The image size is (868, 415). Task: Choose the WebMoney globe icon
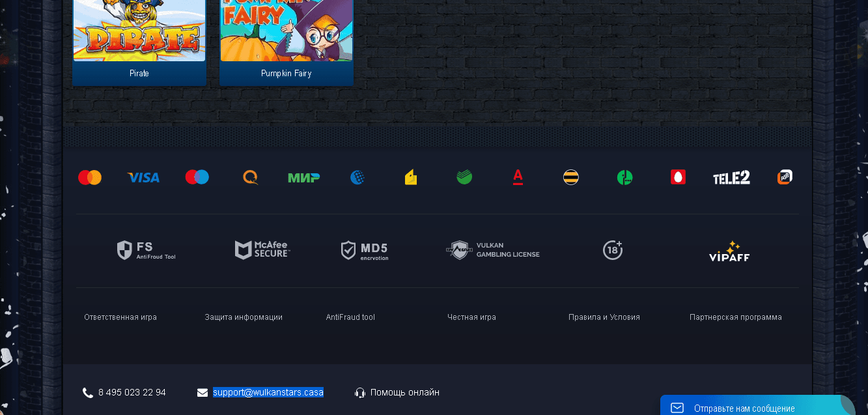(357, 177)
